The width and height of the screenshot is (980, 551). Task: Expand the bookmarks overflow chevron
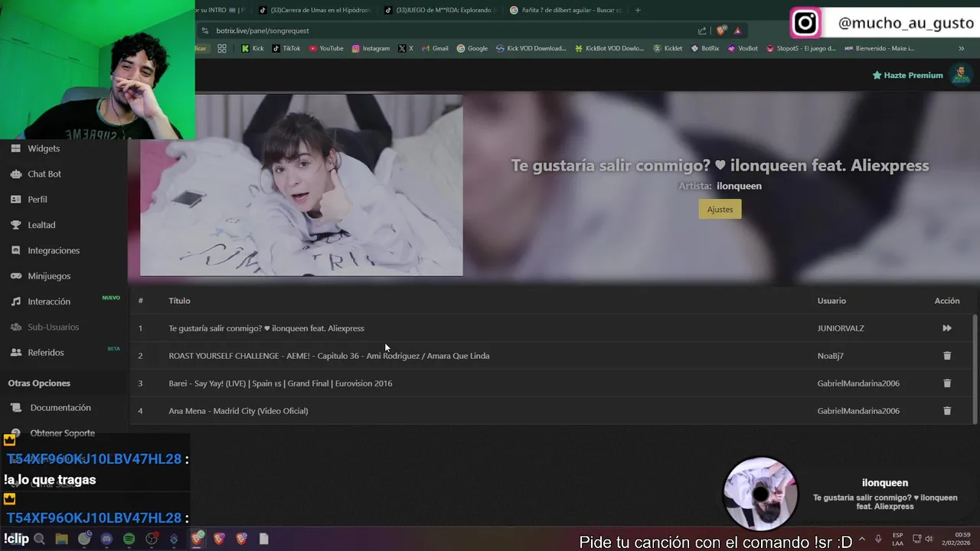coord(962,48)
